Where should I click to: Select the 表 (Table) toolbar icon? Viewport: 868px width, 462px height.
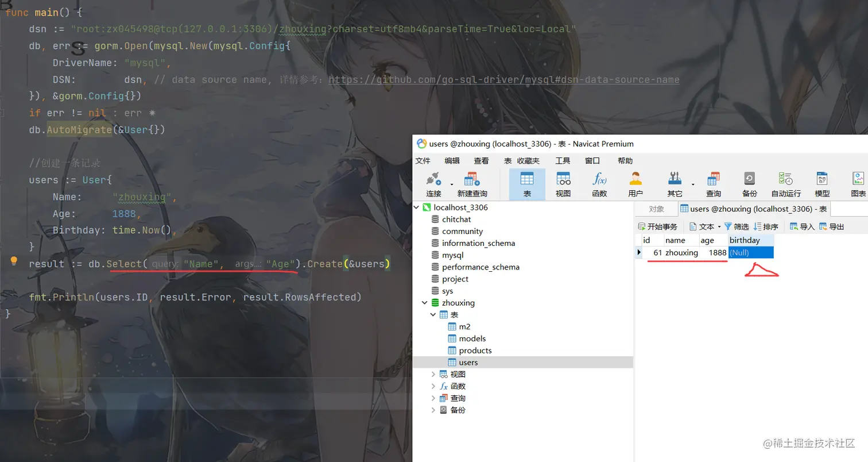[527, 184]
